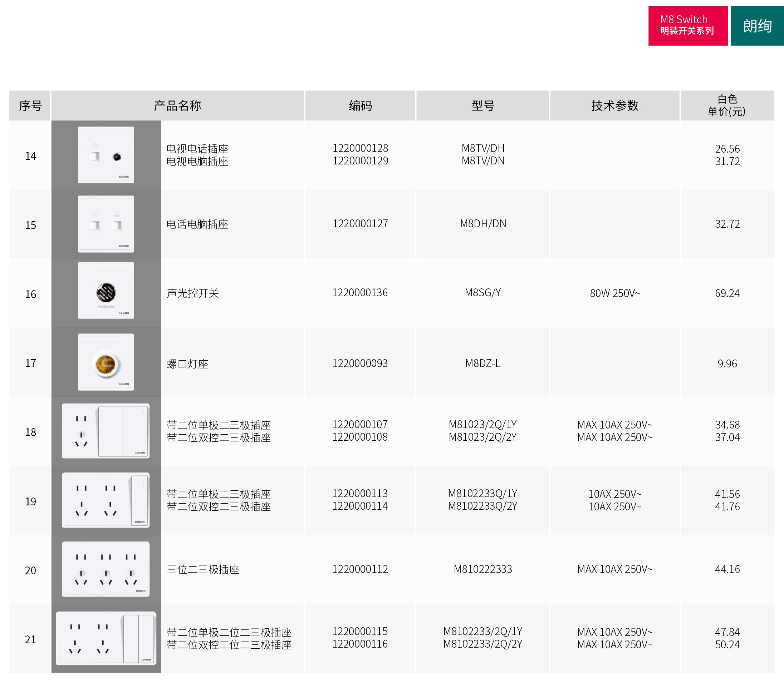Click the row 19 double socket image
784x683 pixels.
coord(106,500)
